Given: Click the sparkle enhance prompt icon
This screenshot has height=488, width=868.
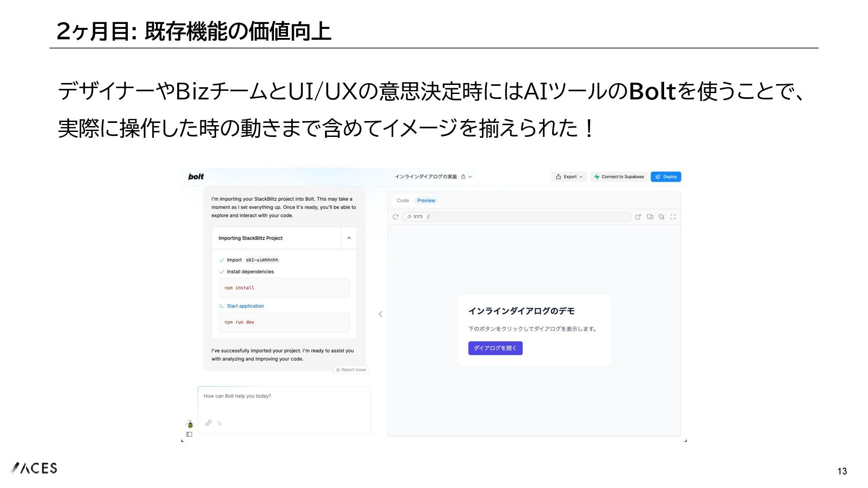Looking at the screenshot, I should [219, 423].
